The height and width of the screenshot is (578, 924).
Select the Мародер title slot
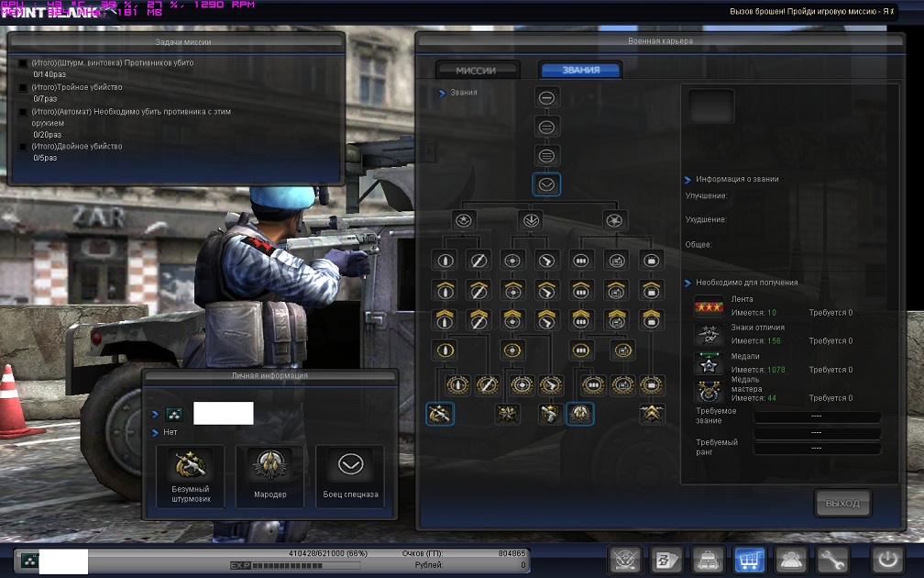point(269,476)
